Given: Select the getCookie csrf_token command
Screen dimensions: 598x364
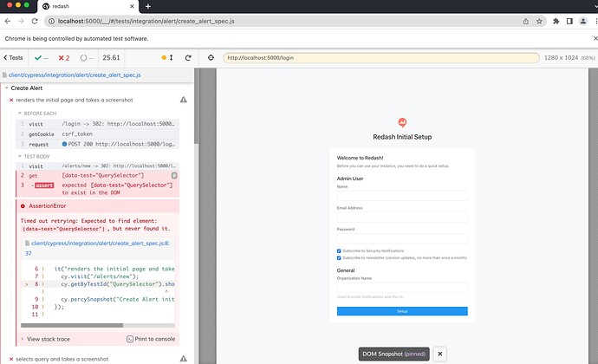Looking at the screenshot, I should [x=98, y=134].
